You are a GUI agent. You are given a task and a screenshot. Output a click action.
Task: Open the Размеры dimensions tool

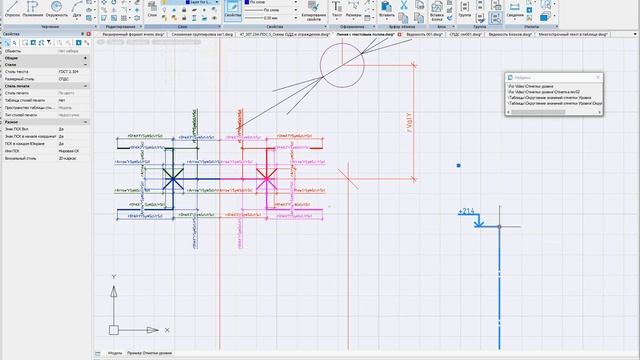[353, 9]
